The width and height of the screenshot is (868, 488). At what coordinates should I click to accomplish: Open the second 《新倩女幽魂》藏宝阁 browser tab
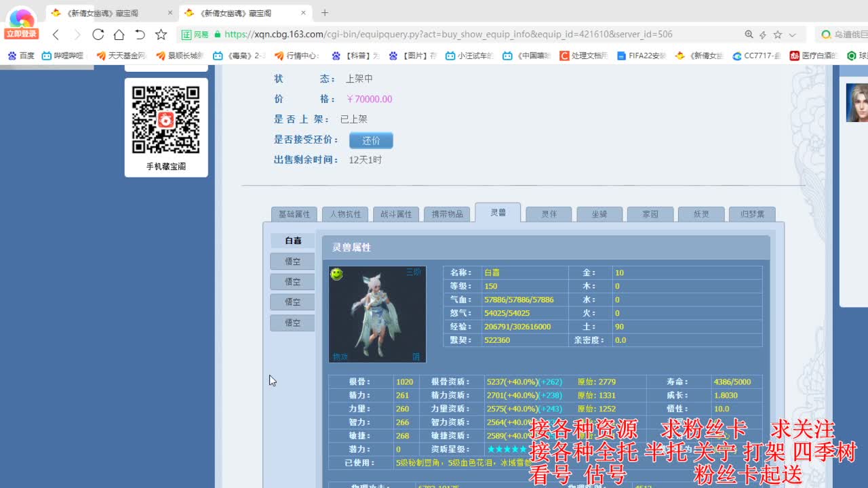(x=235, y=12)
